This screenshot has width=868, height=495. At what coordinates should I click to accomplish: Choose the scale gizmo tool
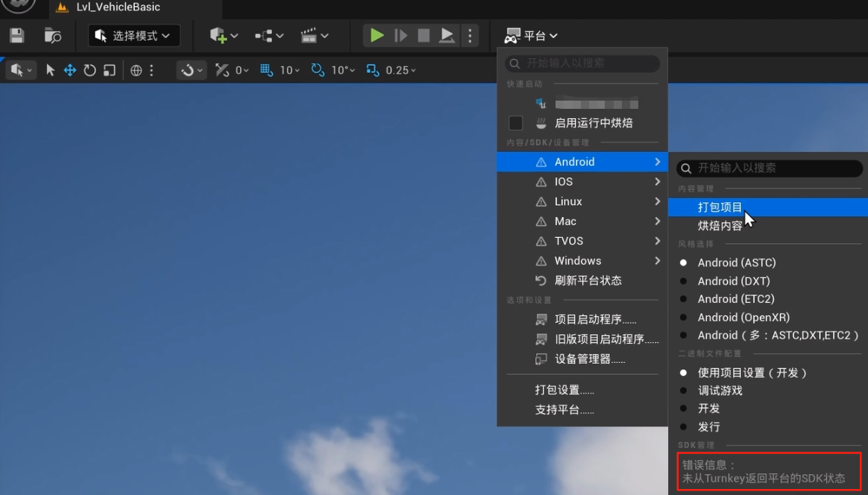point(110,70)
